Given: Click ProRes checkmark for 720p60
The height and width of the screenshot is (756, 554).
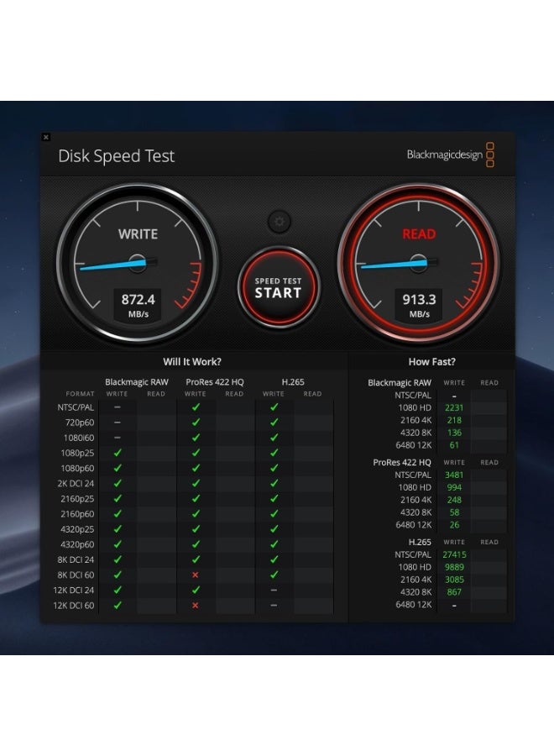Looking at the screenshot, I should [x=196, y=422].
